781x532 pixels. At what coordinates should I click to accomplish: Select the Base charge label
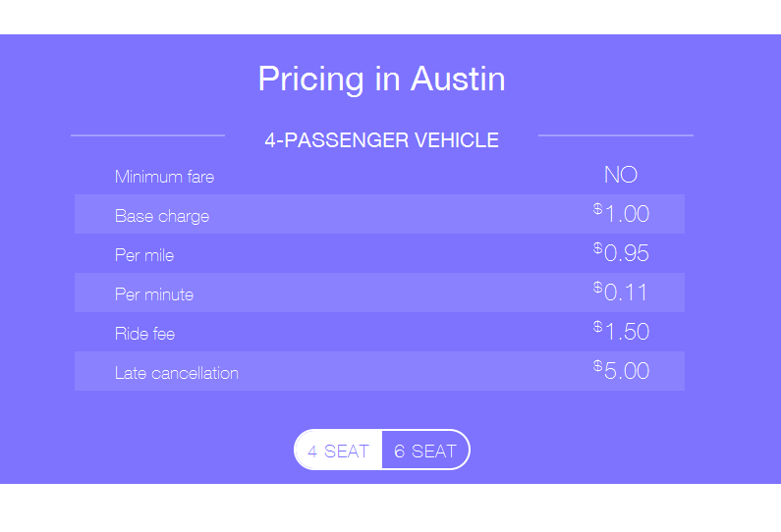162,216
